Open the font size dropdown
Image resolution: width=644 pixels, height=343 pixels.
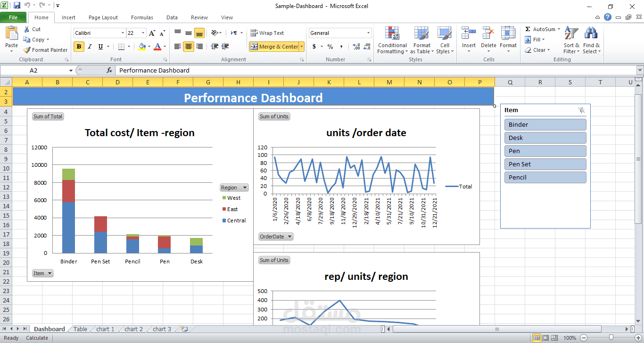click(142, 33)
